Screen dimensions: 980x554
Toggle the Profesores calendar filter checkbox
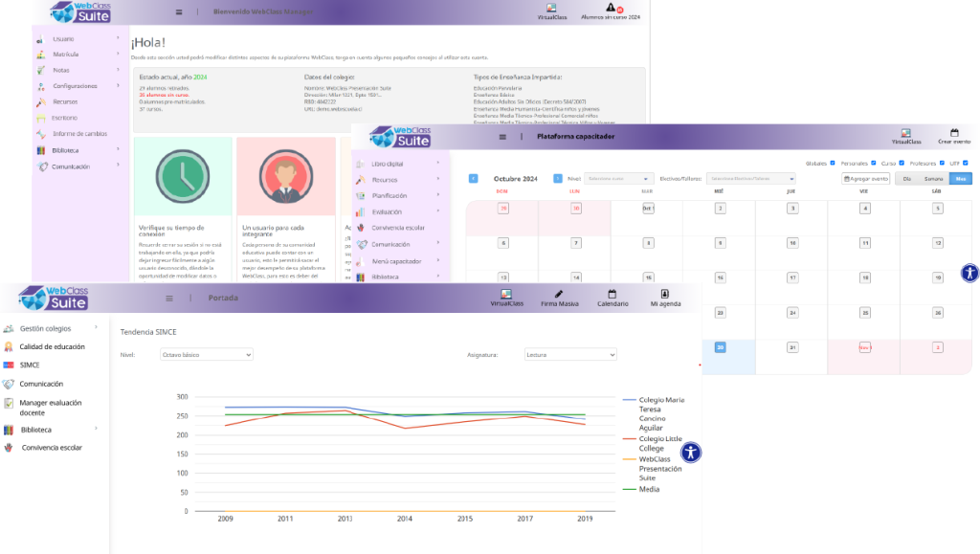click(x=942, y=163)
